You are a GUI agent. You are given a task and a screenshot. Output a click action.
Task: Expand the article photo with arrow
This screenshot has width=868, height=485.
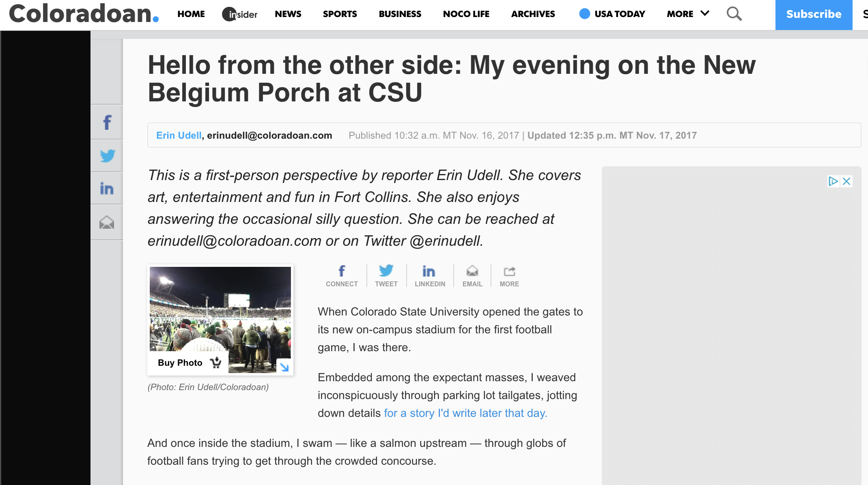pos(284,367)
